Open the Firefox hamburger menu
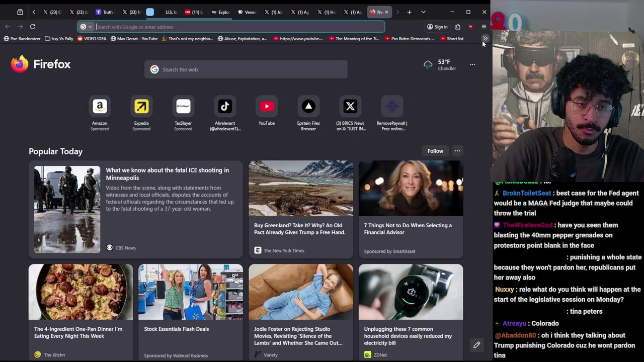Viewport: 644px width, 362px height. pyautogui.click(x=484, y=27)
